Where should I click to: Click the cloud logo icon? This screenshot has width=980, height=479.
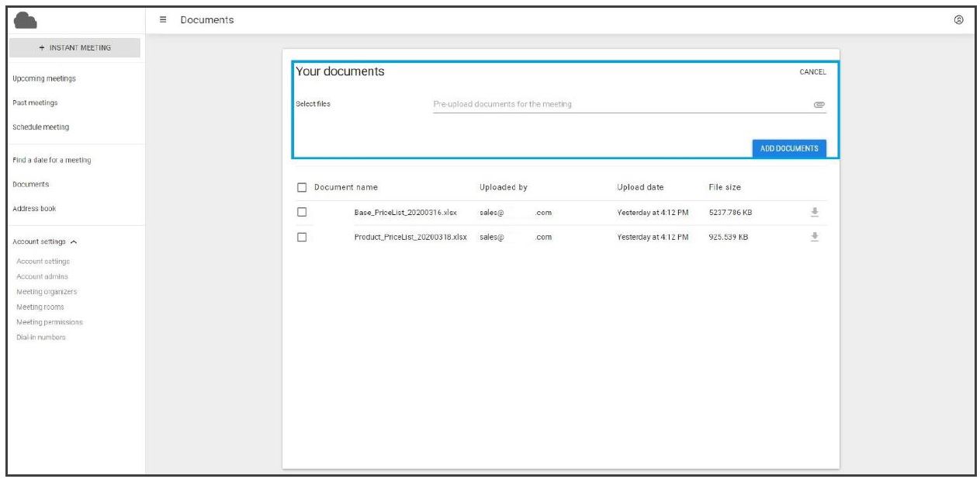click(x=26, y=20)
